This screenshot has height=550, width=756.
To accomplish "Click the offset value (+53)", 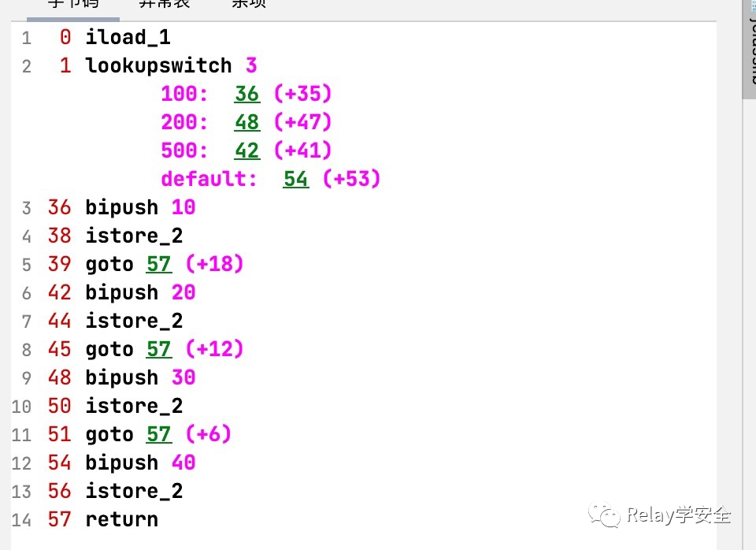I will 351,179.
